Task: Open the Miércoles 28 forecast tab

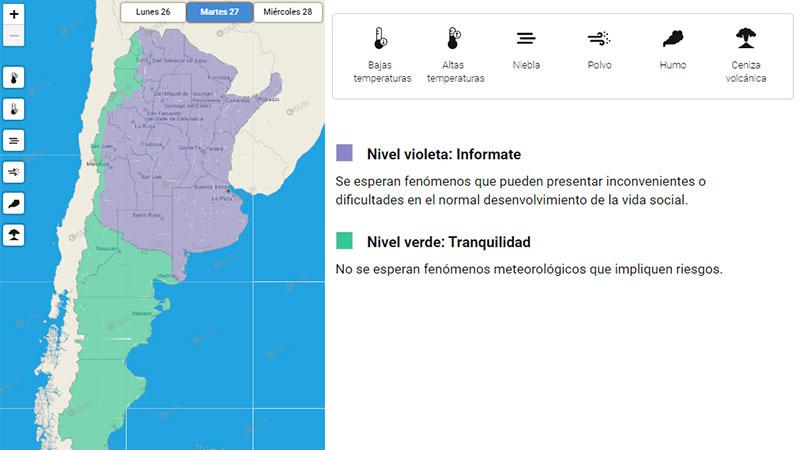Action: coord(287,12)
